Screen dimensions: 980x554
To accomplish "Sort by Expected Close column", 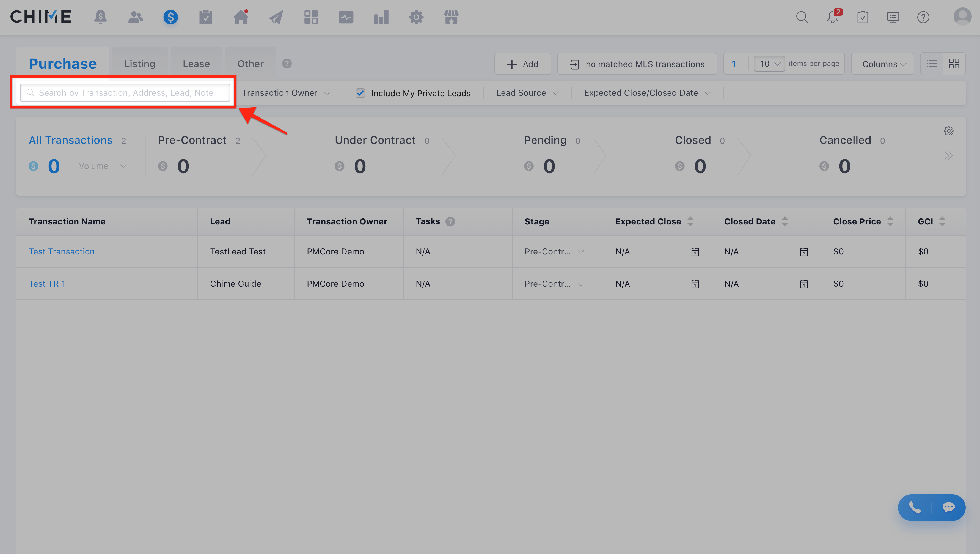I will [x=690, y=221].
